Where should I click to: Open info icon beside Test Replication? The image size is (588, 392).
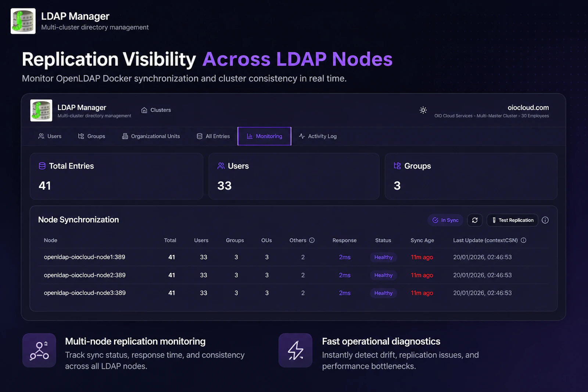point(545,220)
